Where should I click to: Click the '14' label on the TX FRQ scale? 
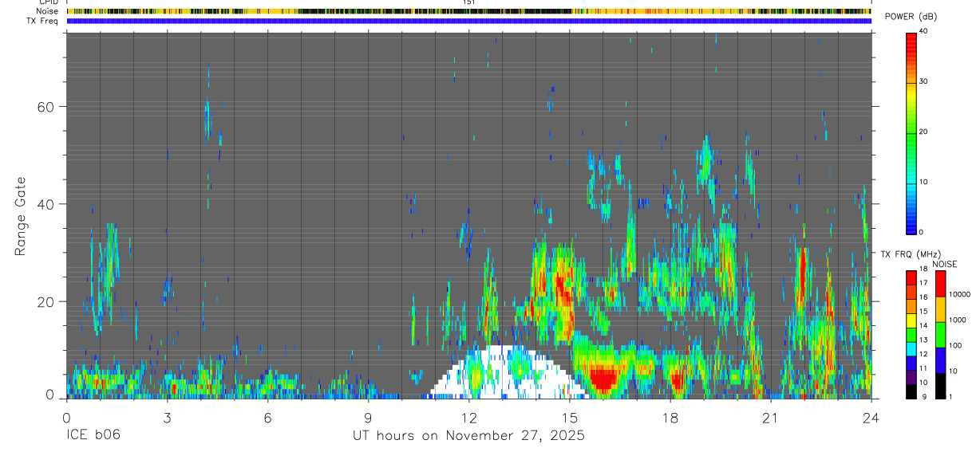[x=923, y=325]
